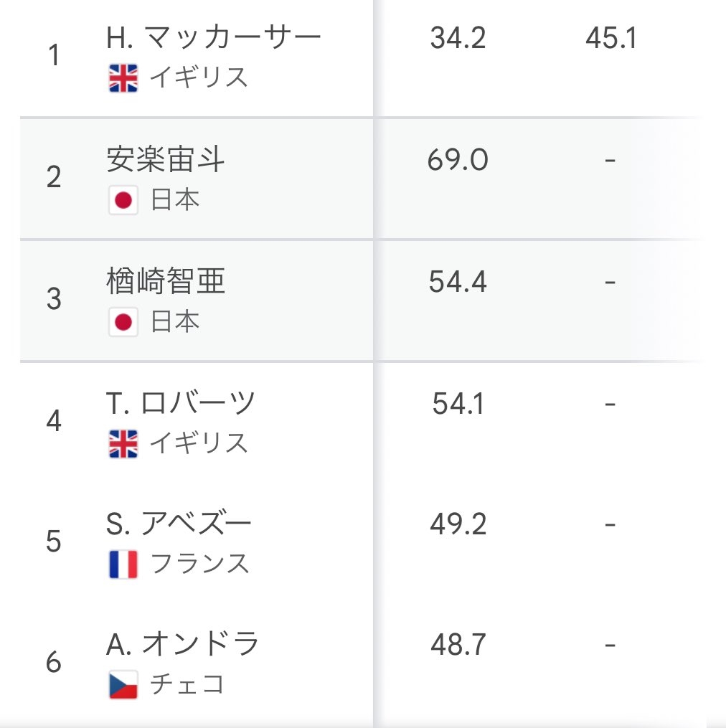Screen dimensions: 726x728
Task: Click the Czech flag under A. オンドラ
Action: click(x=123, y=684)
